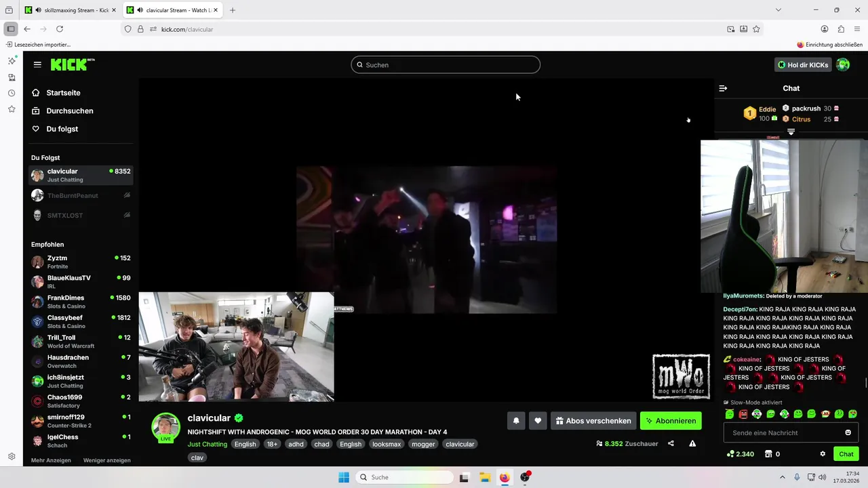The height and width of the screenshot is (488, 868).
Task: Open the Zyztm recommended channel
Action: (x=81, y=262)
